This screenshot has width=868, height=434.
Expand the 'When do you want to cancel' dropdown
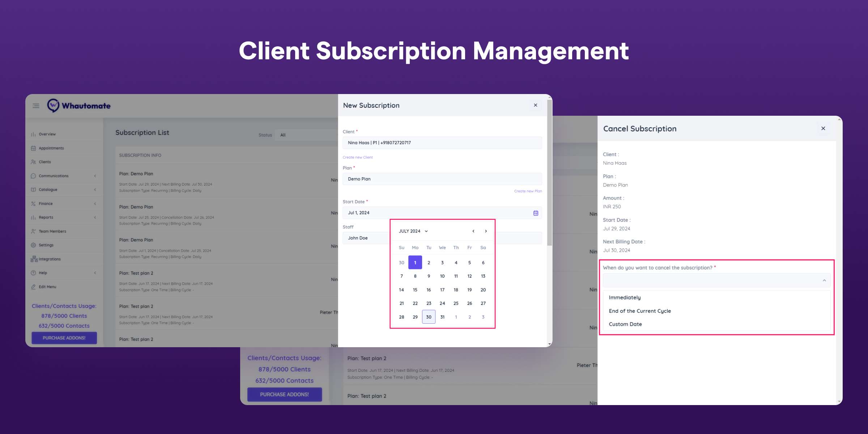coord(824,281)
